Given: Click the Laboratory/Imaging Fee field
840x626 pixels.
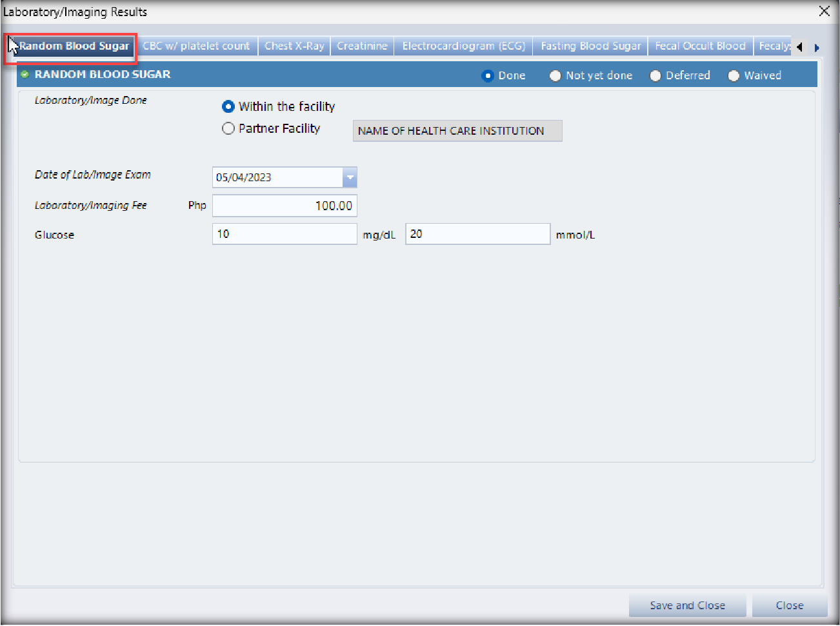Looking at the screenshot, I should coord(284,206).
